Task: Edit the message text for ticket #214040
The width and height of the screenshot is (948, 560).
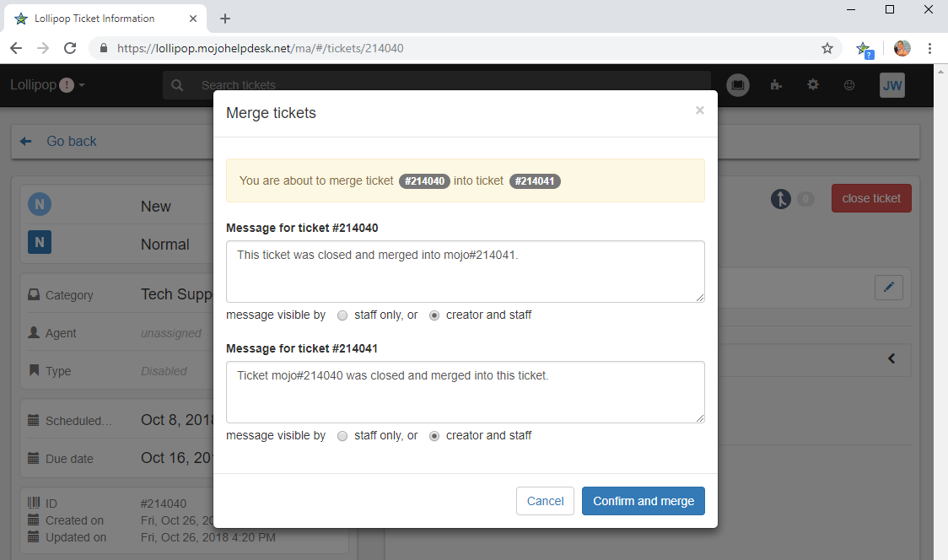Action: (465, 271)
